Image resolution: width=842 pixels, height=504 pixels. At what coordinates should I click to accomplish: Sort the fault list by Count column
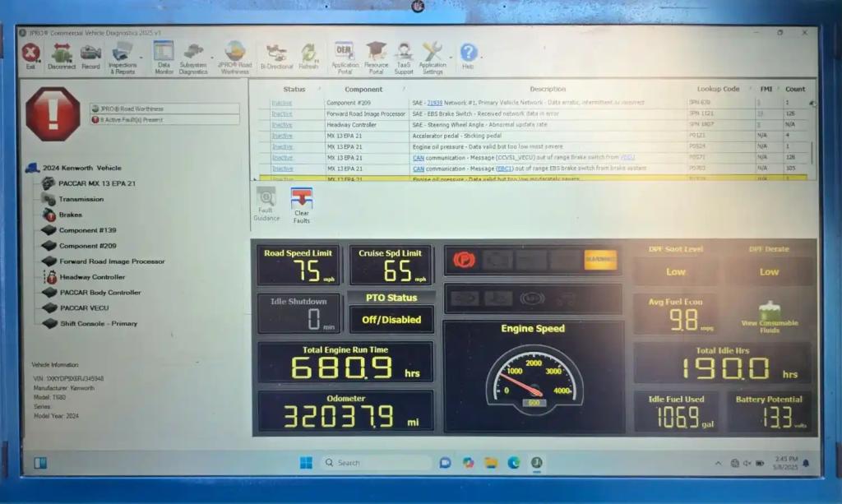point(794,90)
